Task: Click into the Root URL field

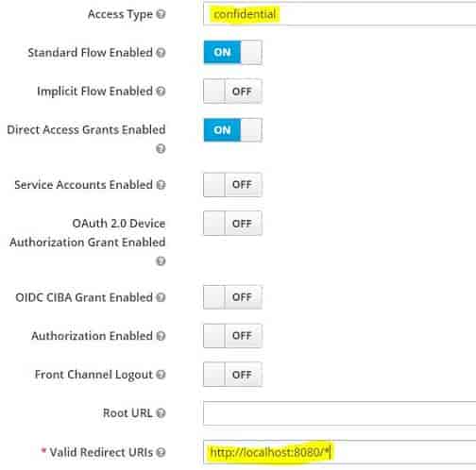Action: [339, 413]
